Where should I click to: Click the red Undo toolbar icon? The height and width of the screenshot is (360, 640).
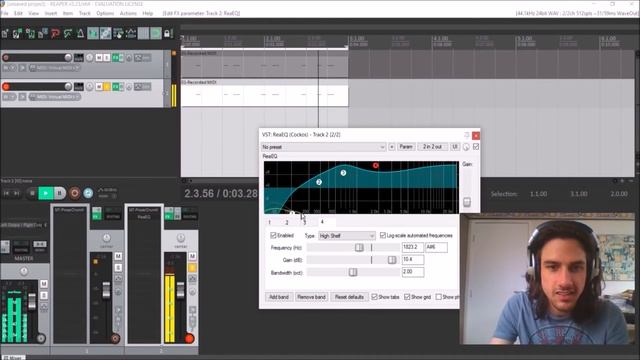(x=55, y=33)
